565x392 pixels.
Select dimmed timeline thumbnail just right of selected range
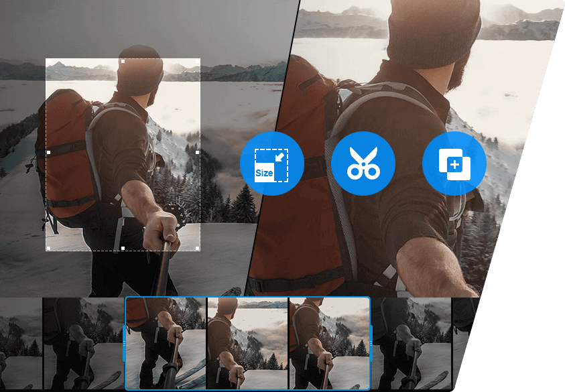(412, 343)
